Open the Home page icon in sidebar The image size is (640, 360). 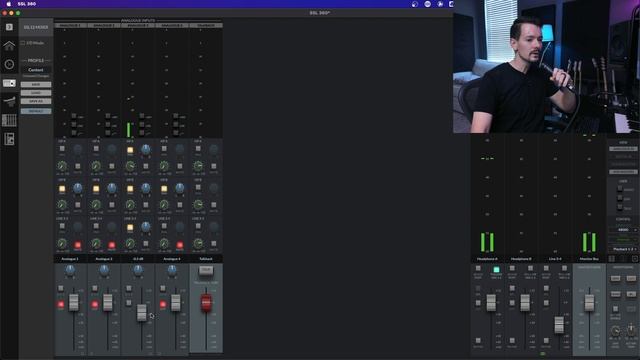point(9,45)
